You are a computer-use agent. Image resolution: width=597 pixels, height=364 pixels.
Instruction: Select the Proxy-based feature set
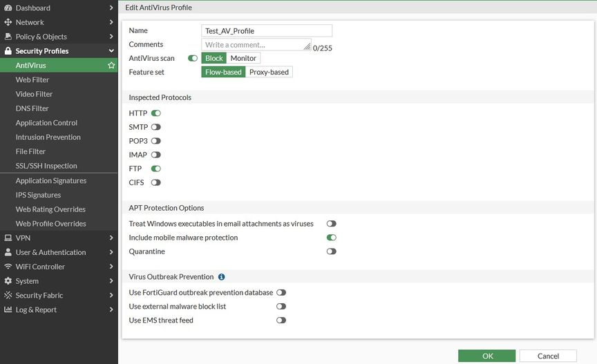pos(269,72)
